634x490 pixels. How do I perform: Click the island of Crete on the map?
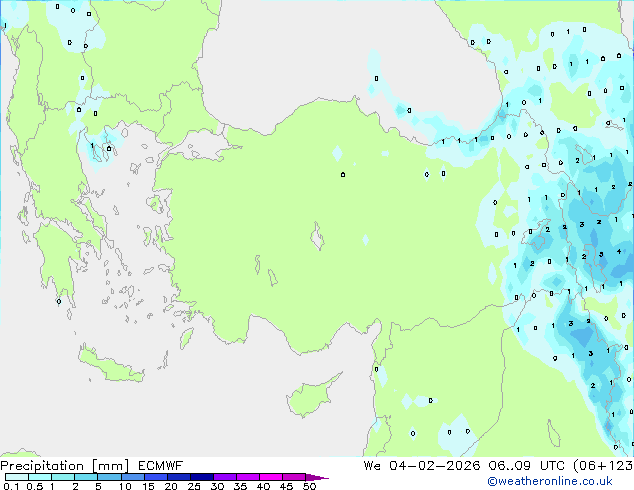click(111, 364)
